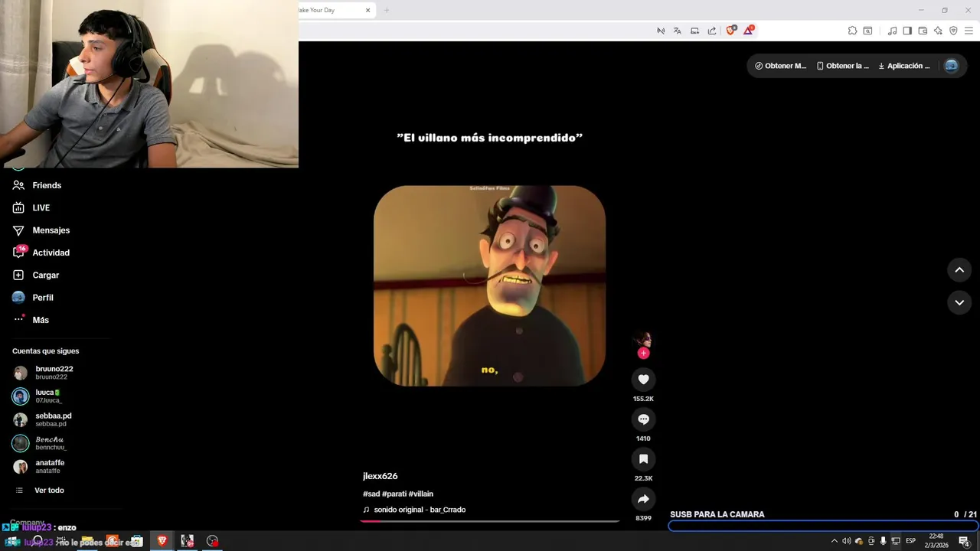This screenshot has width=980, height=551.
Task: Click the Obtener la... app button
Action: 842,66
